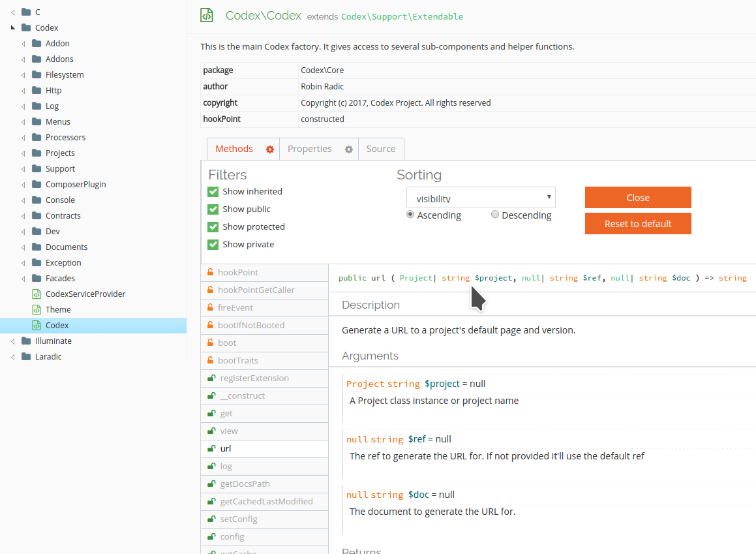Click the Http folder icon
756x554 pixels.
coord(37,90)
